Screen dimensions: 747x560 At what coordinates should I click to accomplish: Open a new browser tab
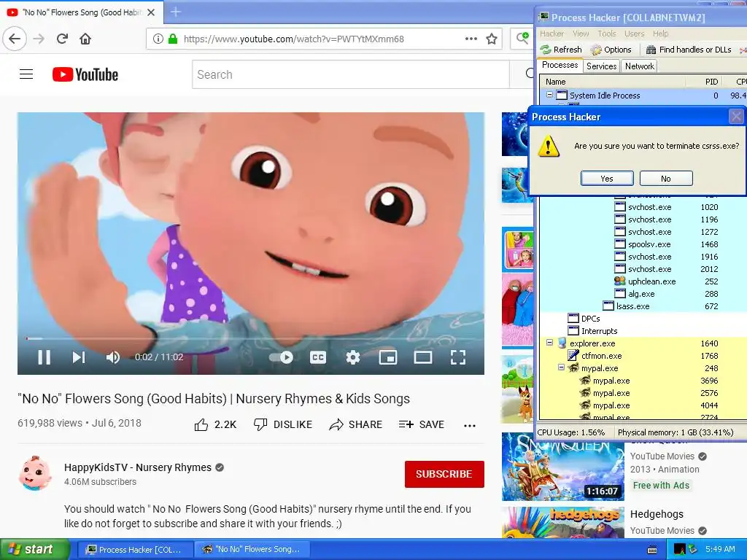coord(175,12)
